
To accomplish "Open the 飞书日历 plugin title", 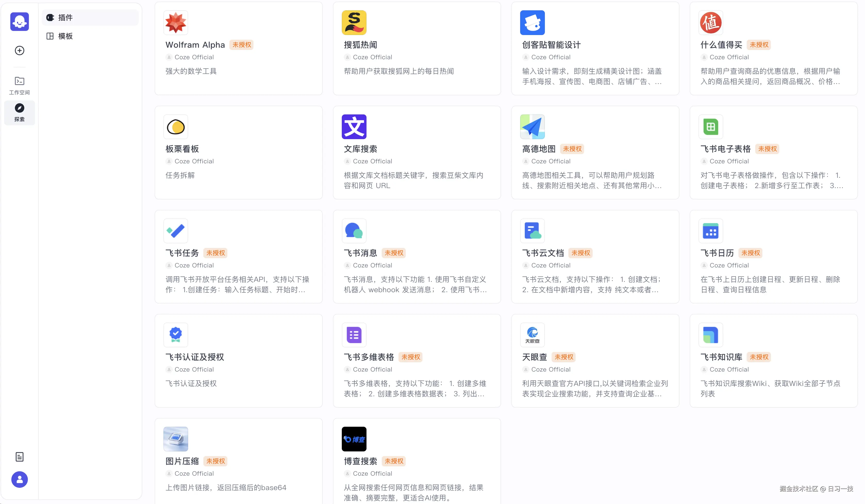I will click(717, 253).
